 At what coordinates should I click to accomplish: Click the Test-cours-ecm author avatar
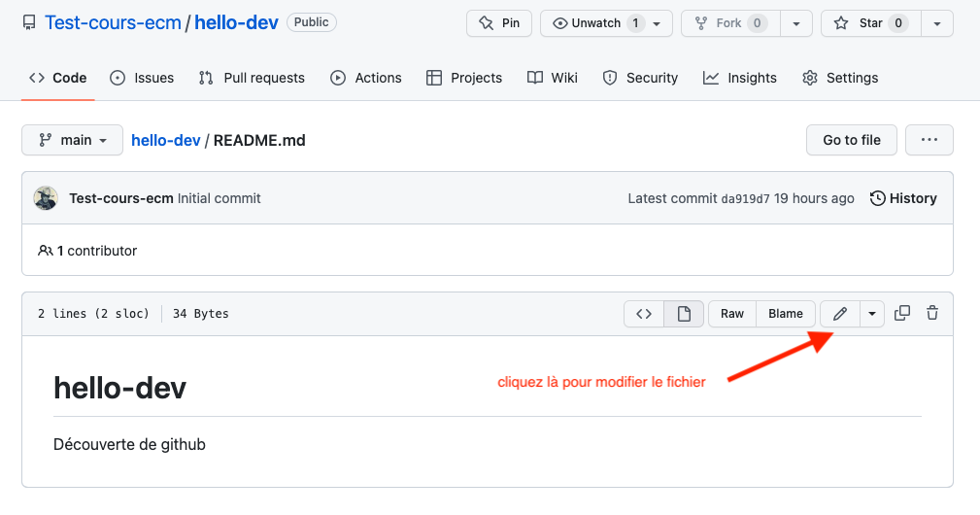click(x=46, y=198)
